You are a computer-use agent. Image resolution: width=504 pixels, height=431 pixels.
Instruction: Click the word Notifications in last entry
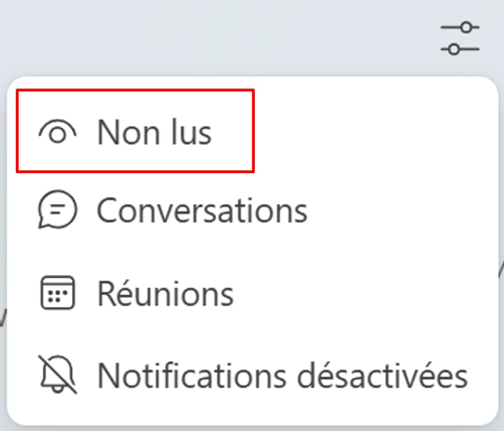point(192,376)
